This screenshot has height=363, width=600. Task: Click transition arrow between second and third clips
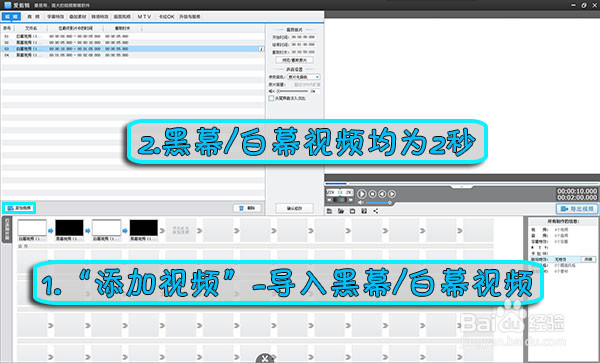88,231
